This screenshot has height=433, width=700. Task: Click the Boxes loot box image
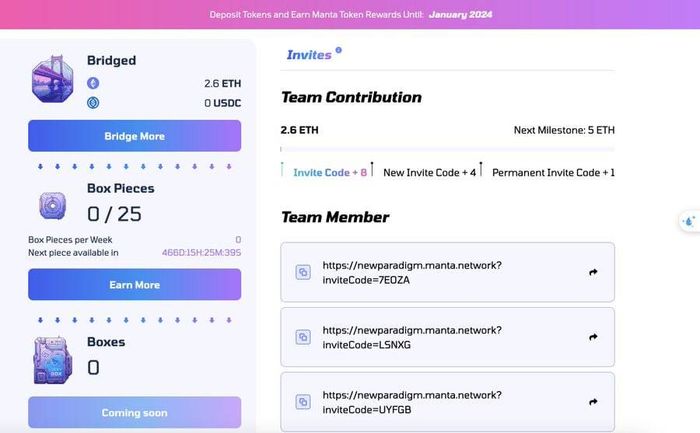pyautogui.click(x=53, y=361)
